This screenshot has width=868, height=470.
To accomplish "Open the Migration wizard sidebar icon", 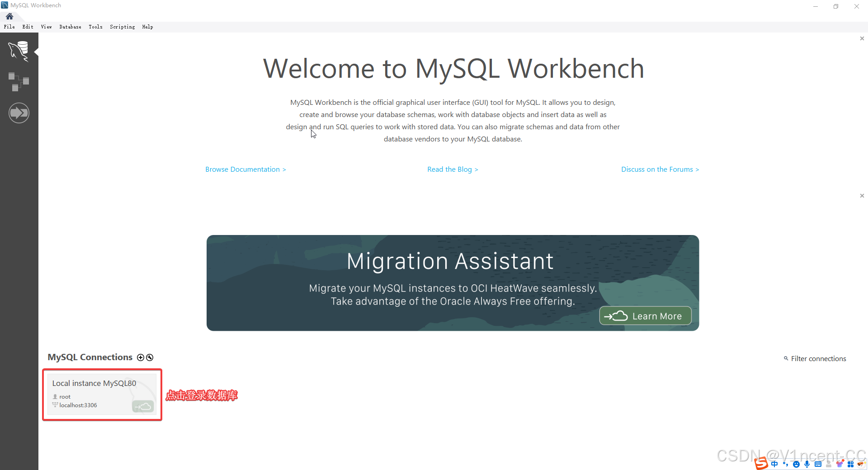I will click(x=19, y=113).
